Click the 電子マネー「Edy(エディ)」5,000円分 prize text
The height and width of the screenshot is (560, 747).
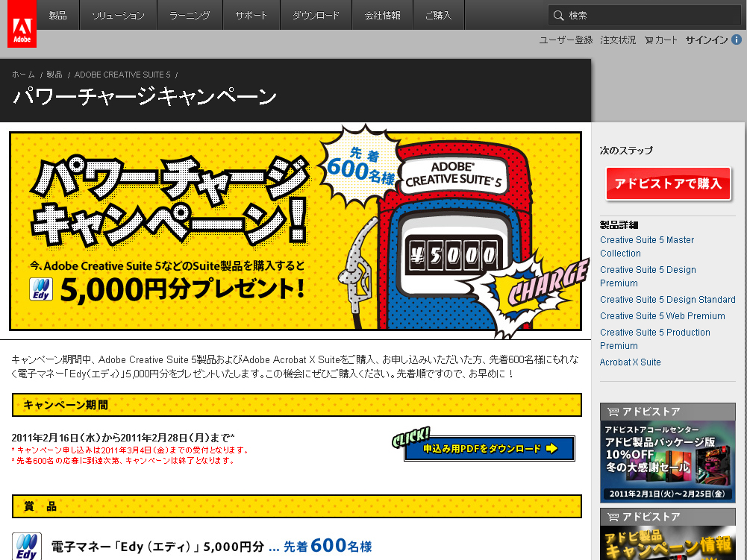(x=157, y=547)
